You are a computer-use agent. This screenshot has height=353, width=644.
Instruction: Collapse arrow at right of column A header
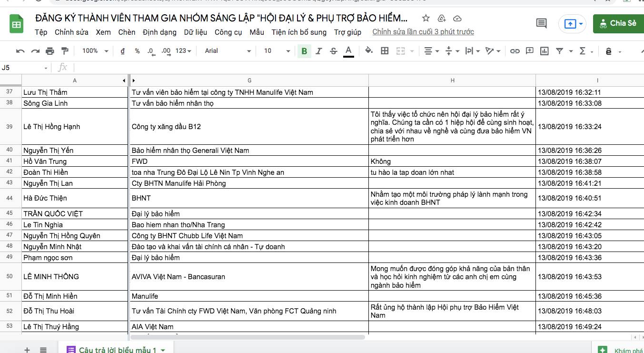tap(124, 81)
